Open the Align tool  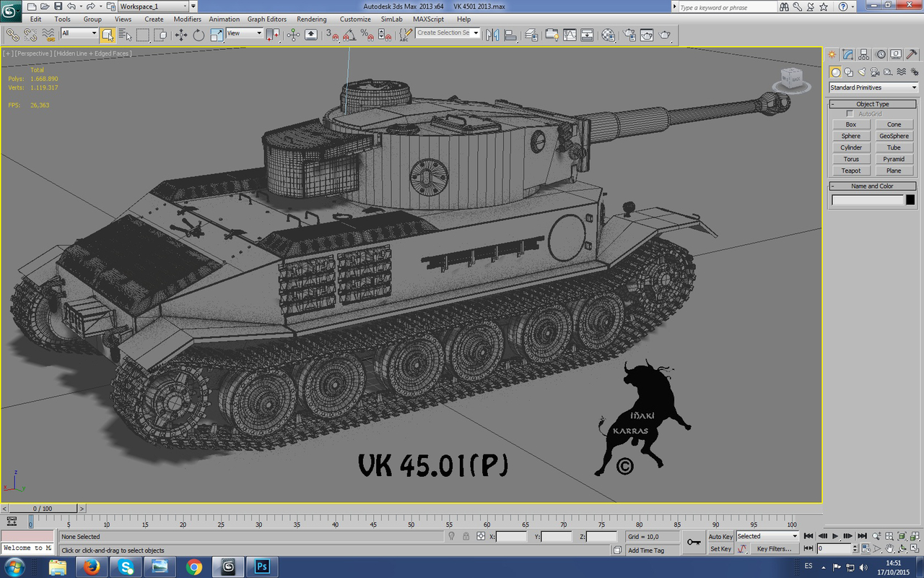coord(510,35)
